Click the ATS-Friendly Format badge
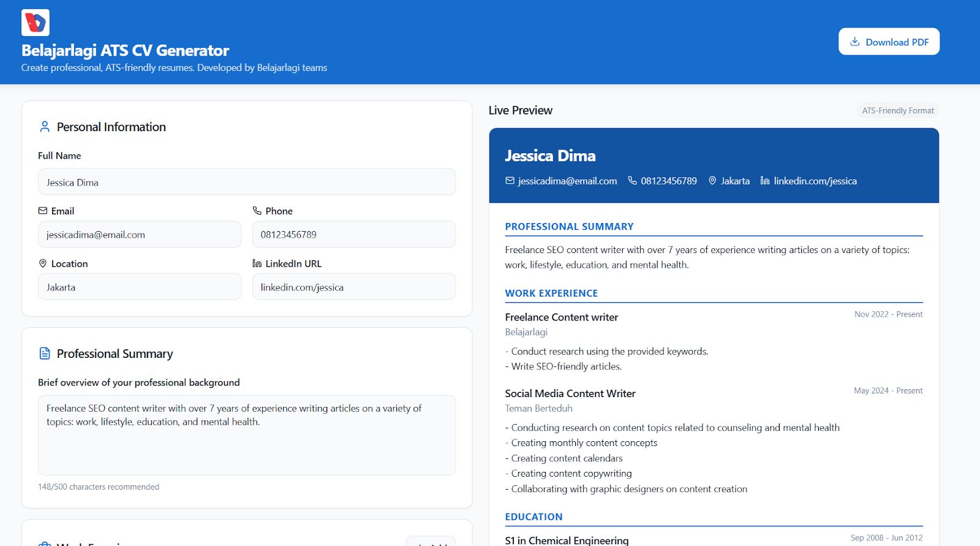 pos(898,111)
